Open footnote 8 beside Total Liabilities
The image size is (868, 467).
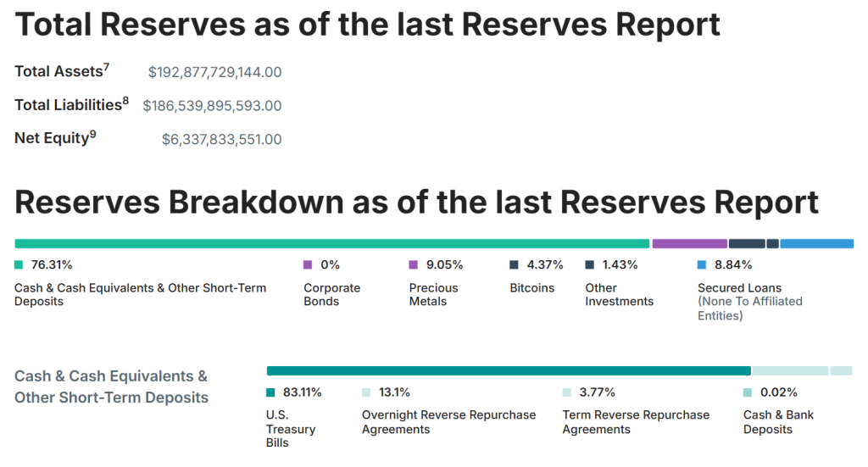coord(125,101)
